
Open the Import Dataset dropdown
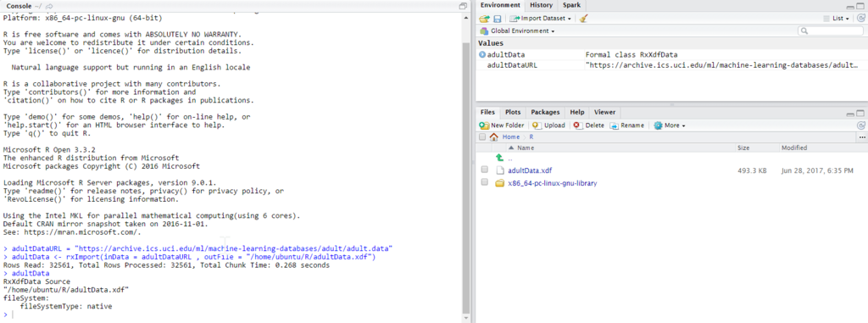tap(540, 19)
